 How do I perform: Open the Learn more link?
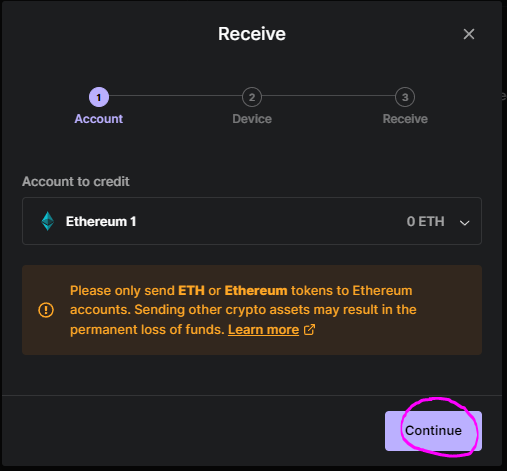click(263, 330)
